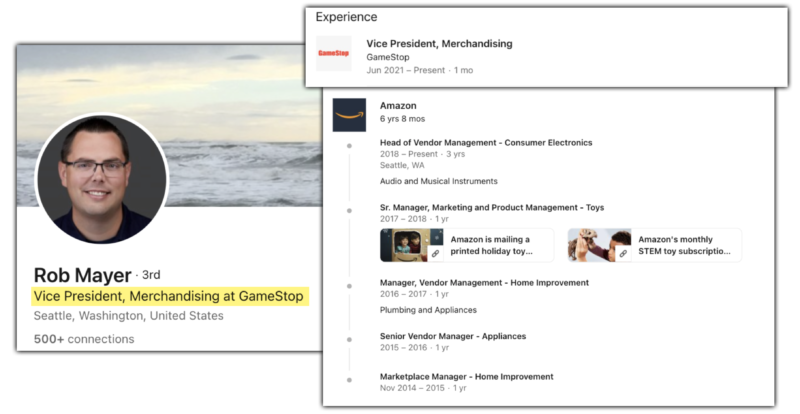Click GameStop company name under experience

point(388,57)
